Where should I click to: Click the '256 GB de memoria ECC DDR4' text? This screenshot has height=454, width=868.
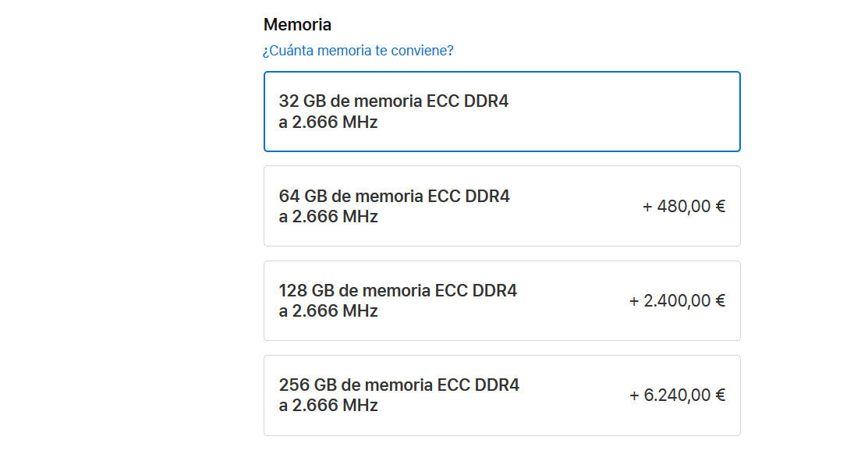[399, 385]
